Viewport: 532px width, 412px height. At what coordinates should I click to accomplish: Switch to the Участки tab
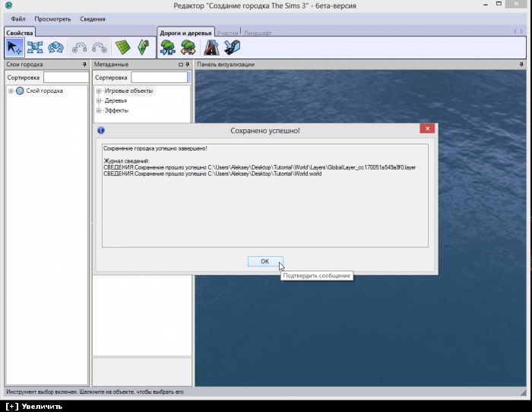(227, 33)
